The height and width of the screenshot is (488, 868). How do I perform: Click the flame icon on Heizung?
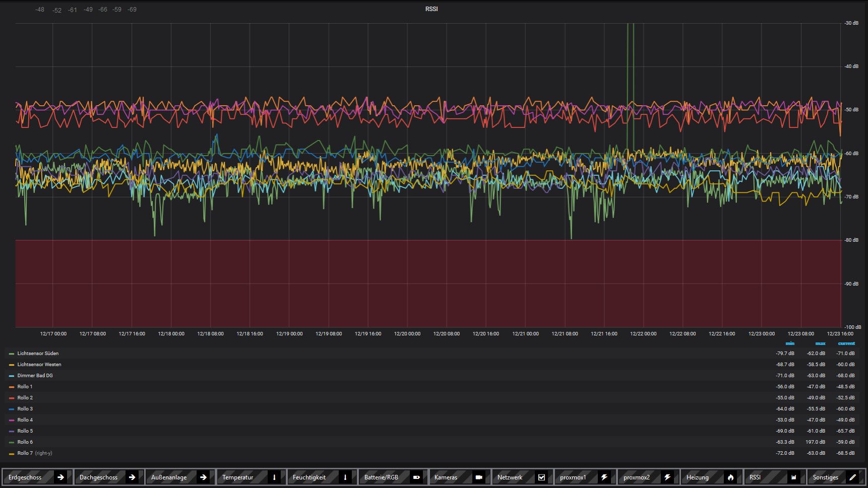click(730, 477)
